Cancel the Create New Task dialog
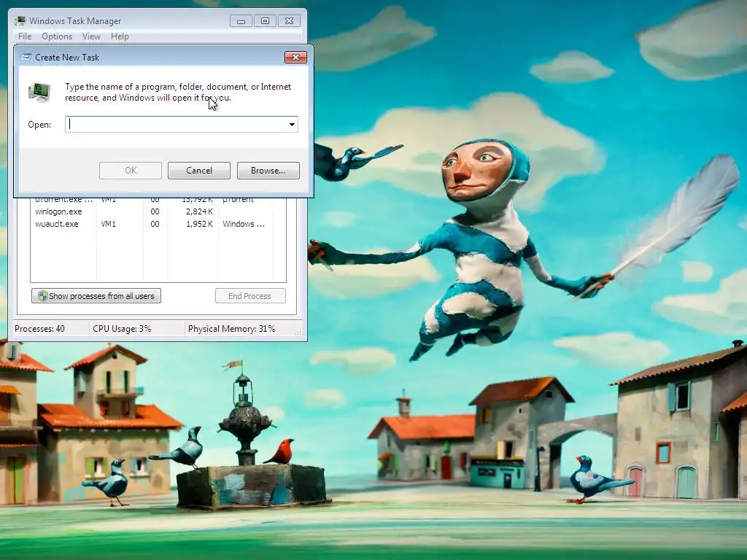 (x=199, y=171)
